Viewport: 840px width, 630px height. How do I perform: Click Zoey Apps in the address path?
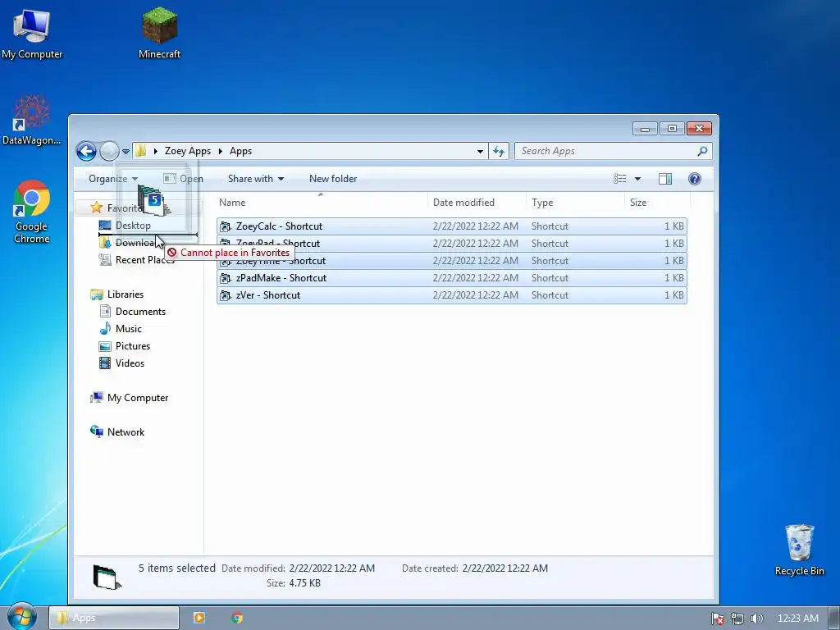188,151
